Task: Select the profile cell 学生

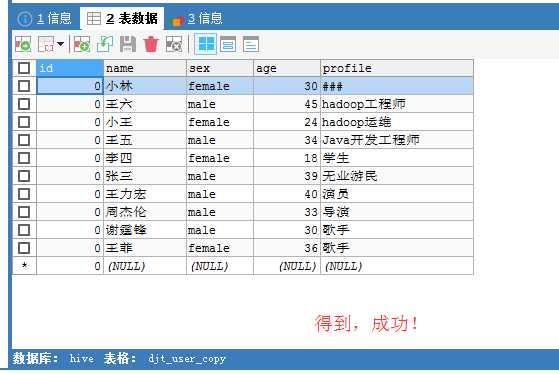Action: pyautogui.click(x=397, y=158)
